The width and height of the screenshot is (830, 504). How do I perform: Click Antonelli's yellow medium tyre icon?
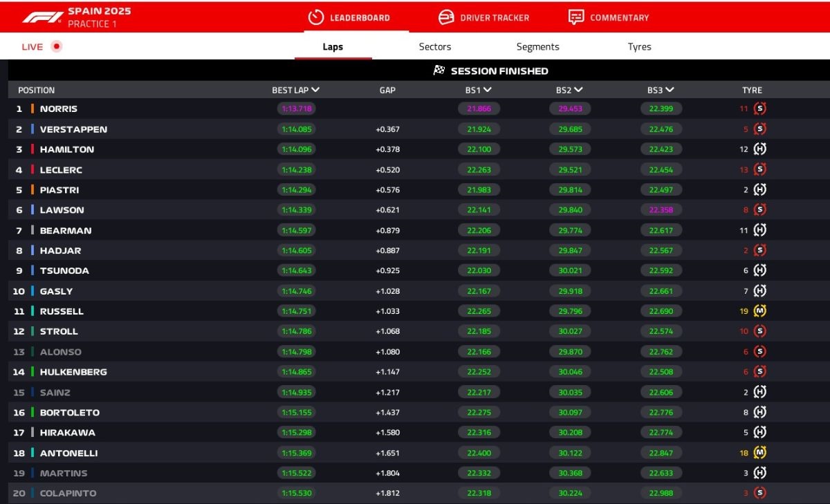[x=760, y=453]
